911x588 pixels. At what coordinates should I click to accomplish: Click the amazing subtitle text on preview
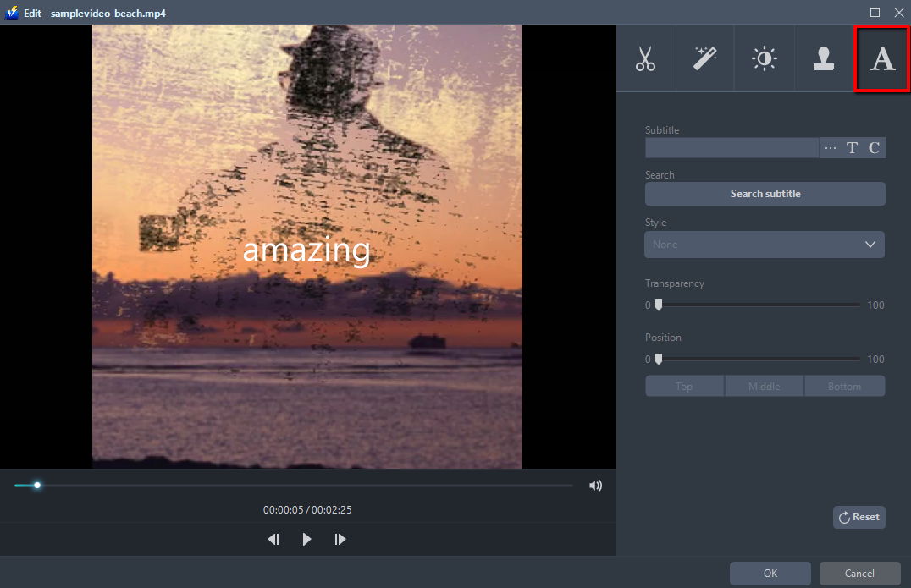[x=306, y=251]
